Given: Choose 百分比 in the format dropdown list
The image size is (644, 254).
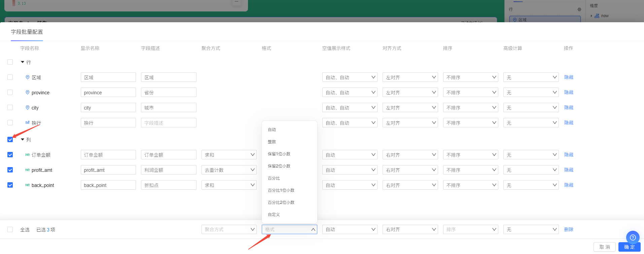Looking at the screenshot, I should tap(274, 178).
